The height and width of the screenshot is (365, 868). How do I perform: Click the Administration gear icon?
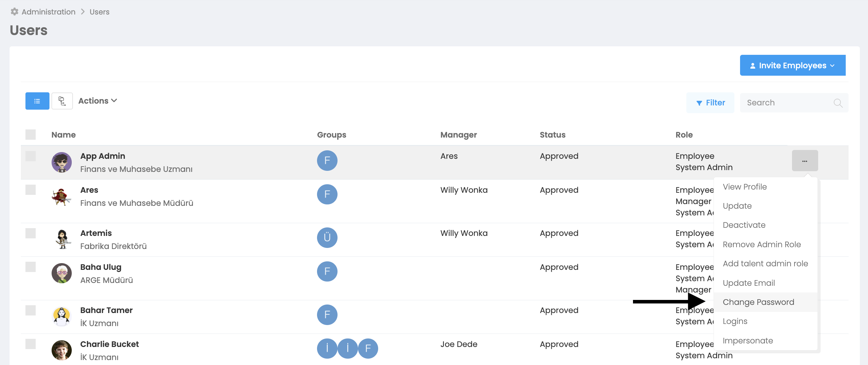(x=14, y=12)
